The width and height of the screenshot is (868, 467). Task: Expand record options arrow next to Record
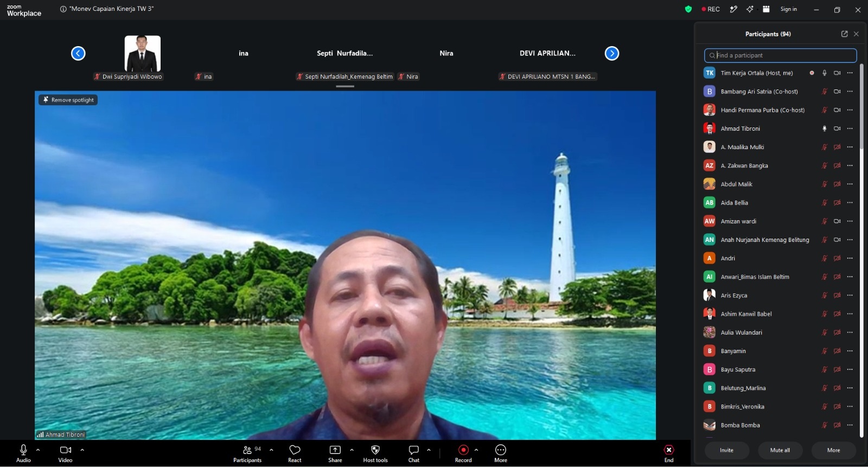(476, 450)
